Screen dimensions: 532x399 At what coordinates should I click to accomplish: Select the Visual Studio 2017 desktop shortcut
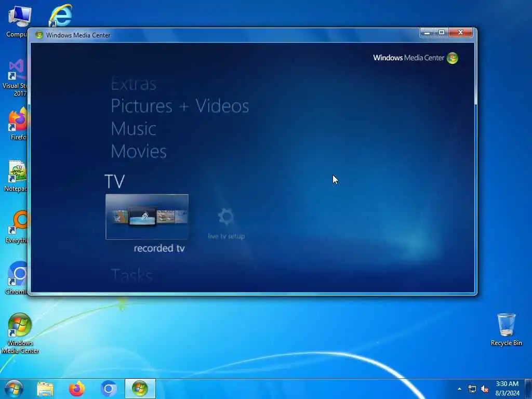(x=15, y=78)
